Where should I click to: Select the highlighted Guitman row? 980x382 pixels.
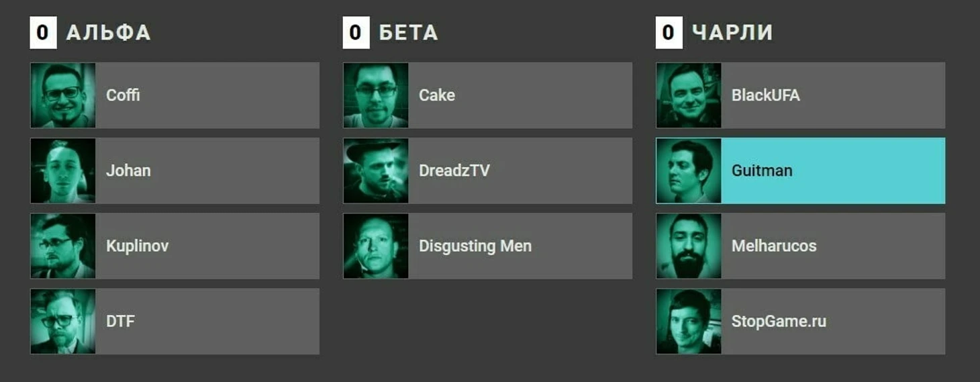point(832,171)
